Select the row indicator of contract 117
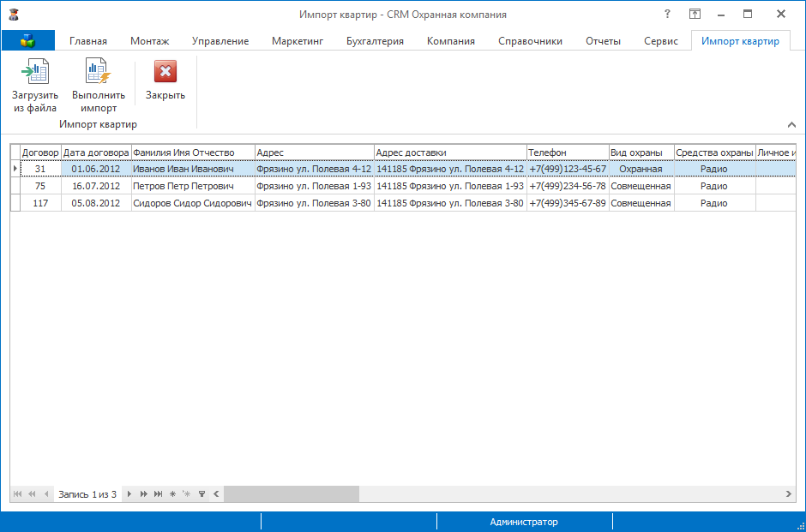 click(15, 203)
